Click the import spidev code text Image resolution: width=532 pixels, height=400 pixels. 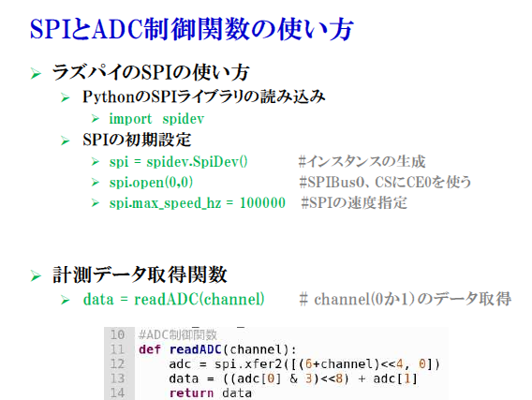point(156,119)
